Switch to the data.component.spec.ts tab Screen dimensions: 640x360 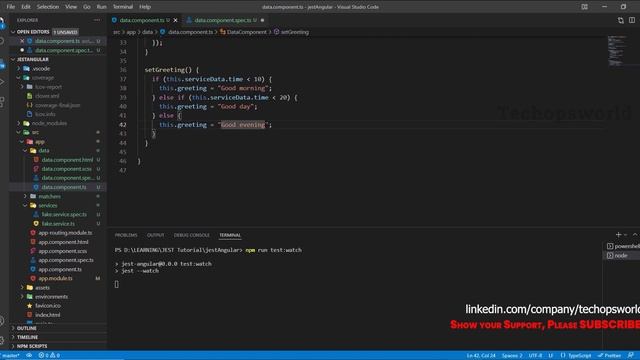225,20
